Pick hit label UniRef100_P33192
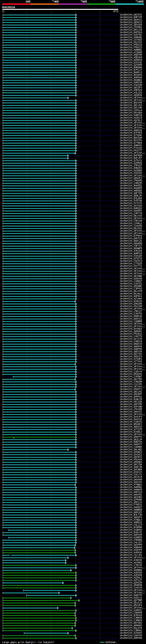The height and width of the screenshot is (644, 146). pos(131,148)
